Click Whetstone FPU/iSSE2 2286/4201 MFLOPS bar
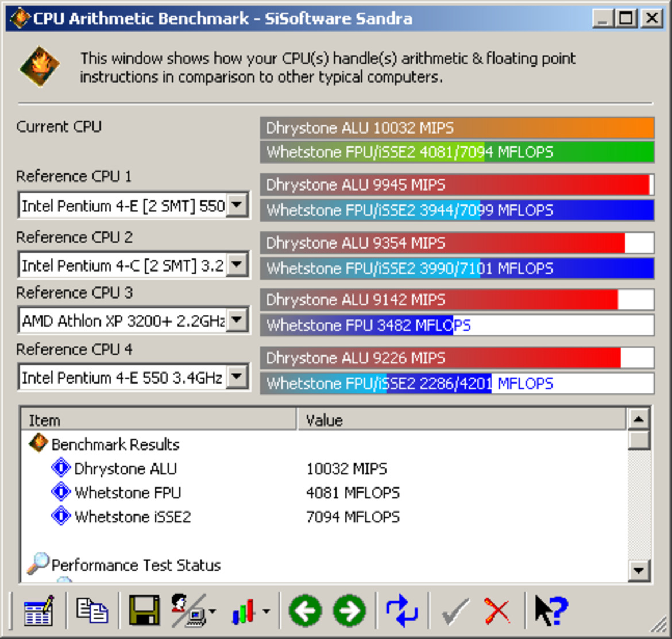This screenshot has height=639, width=672. point(457,384)
